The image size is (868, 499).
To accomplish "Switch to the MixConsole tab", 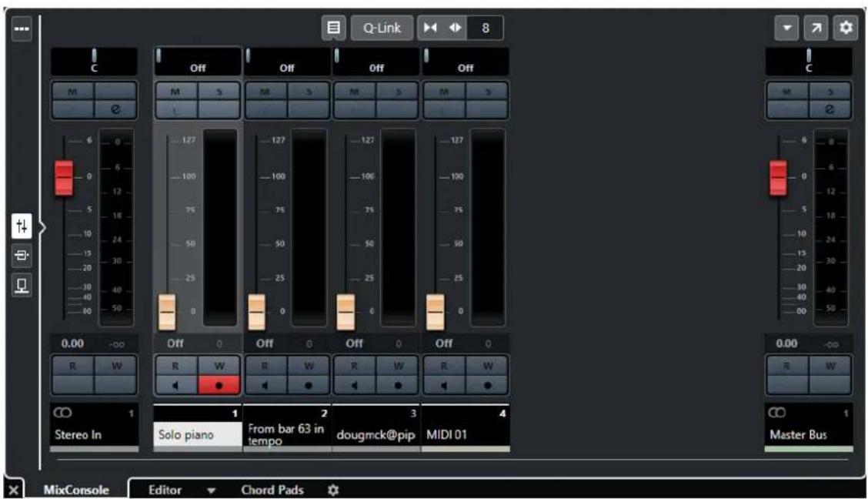I will (76, 490).
